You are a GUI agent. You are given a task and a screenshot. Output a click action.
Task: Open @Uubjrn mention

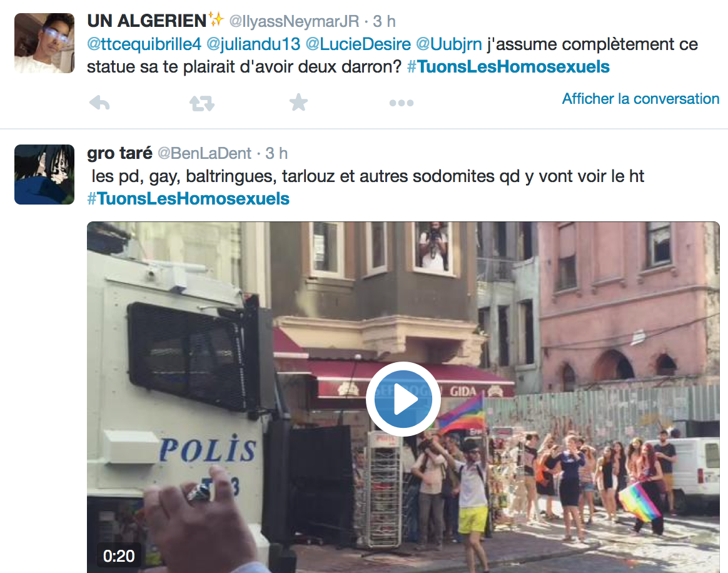449,44
